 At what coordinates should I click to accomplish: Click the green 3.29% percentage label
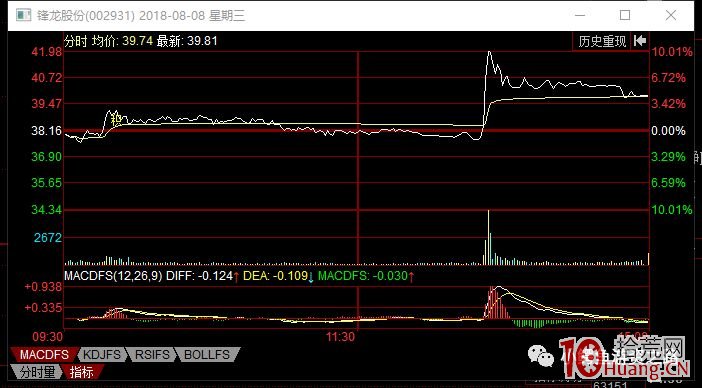[668, 157]
